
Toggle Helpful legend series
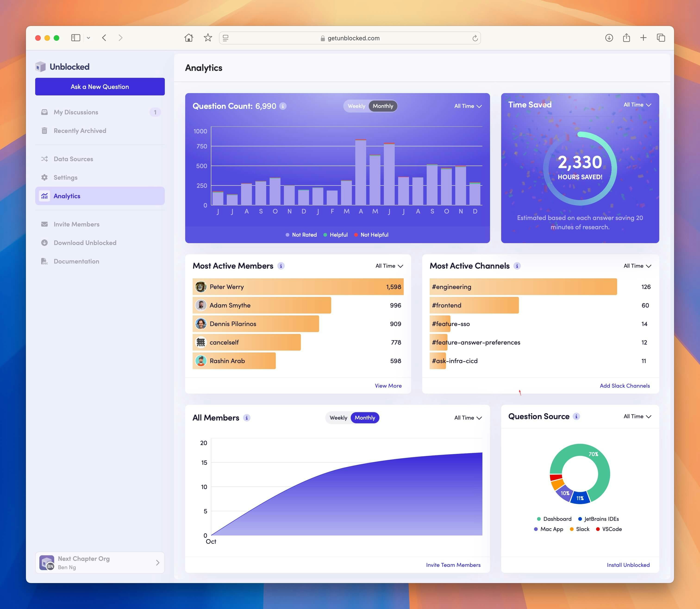336,235
